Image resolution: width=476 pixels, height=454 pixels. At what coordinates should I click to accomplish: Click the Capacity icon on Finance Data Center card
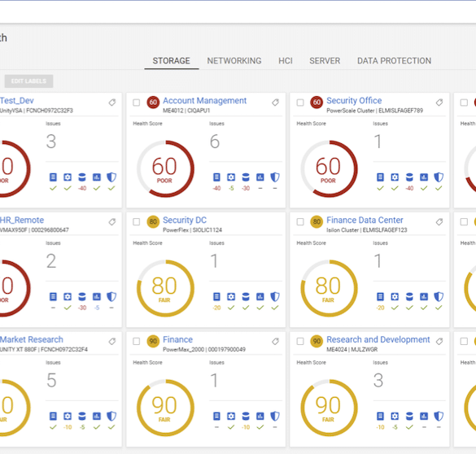409,296
